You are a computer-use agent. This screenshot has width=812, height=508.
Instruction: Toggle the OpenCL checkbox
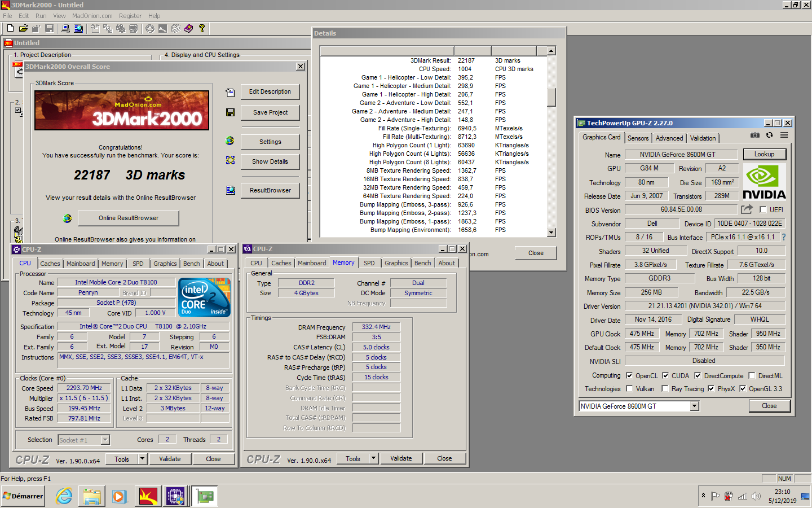click(x=629, y=376)
